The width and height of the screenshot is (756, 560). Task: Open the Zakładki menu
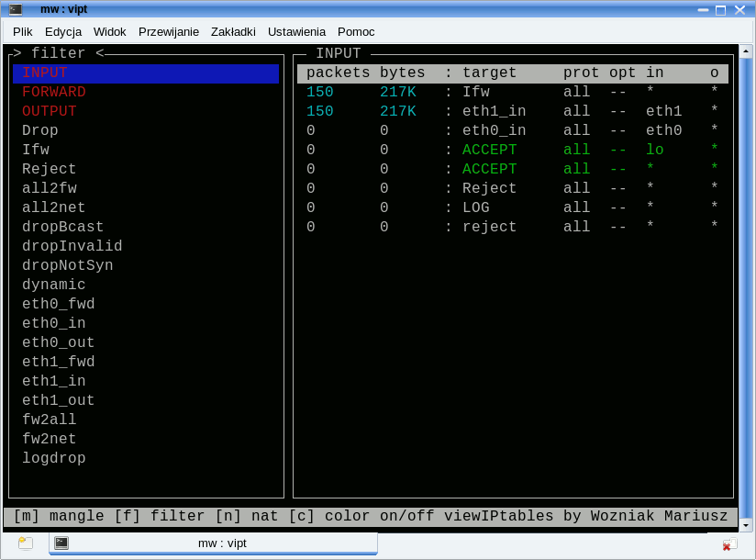(x=233, y=31)
